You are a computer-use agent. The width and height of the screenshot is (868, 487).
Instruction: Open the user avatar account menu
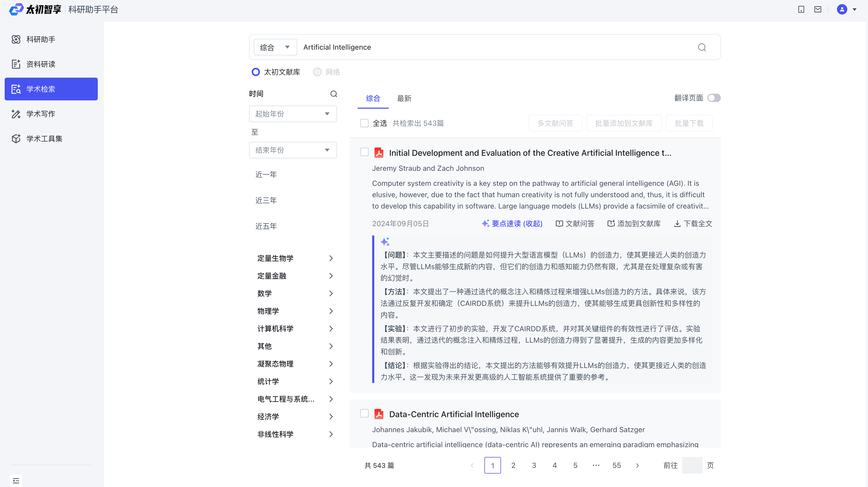point(842,9)
